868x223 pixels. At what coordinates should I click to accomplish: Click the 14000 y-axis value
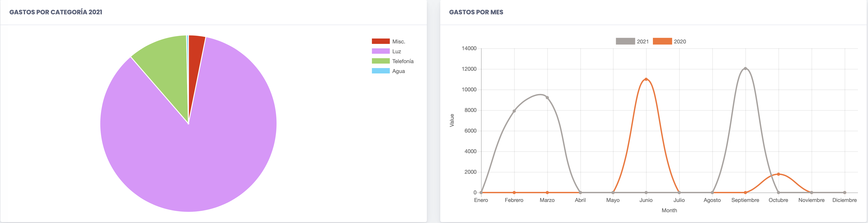tap(469, 48)
